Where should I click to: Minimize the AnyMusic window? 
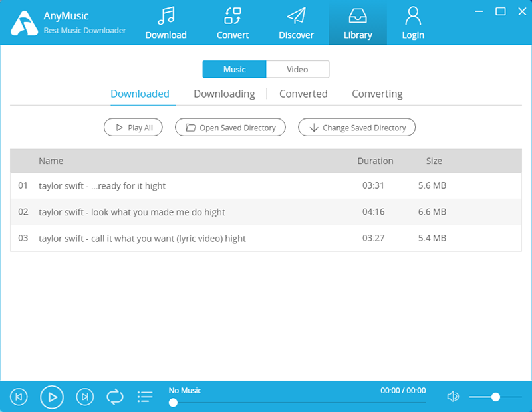click(479, 11)
